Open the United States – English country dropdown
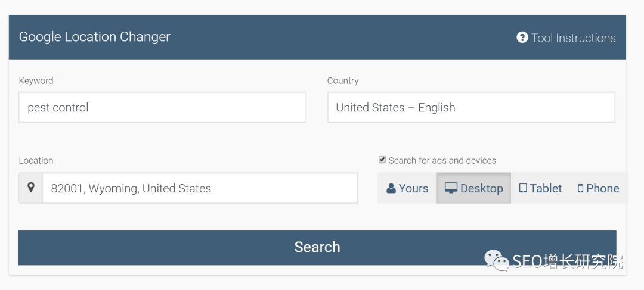The width and height of the screenshot is (644, 290). [470, 107]
